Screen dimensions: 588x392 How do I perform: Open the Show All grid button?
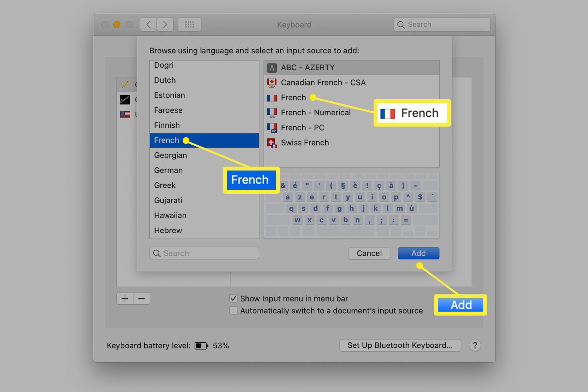(x=190, y=24)
